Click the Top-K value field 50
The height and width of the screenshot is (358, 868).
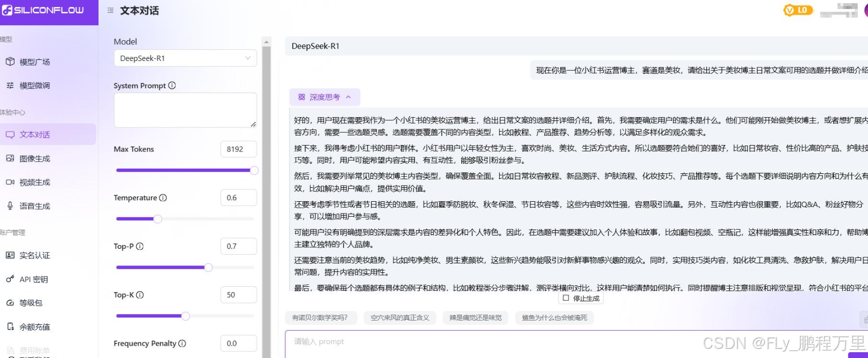coord(239,295)
